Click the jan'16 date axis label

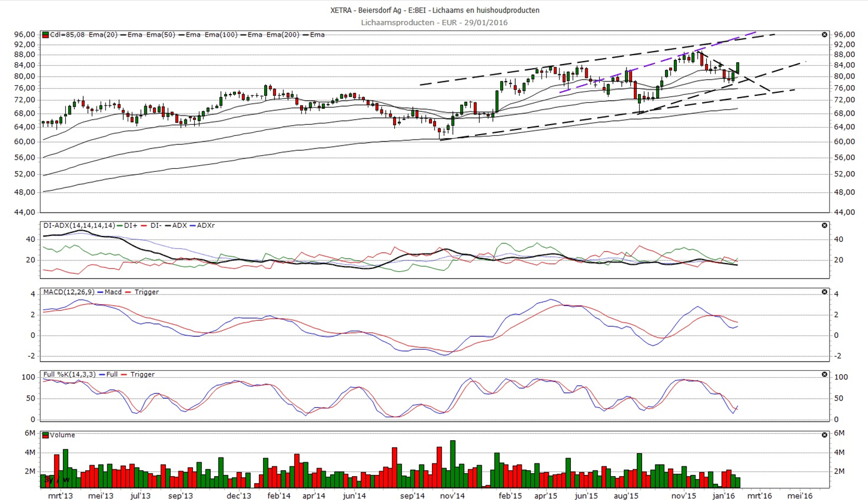(x=724, y=496)
